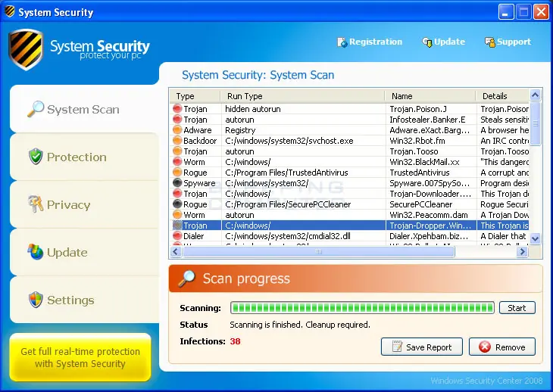Viewport: 553px width, 392px height.
Task: Click the Update link in header
Action: pyautogui.click(x=444, y=42)
